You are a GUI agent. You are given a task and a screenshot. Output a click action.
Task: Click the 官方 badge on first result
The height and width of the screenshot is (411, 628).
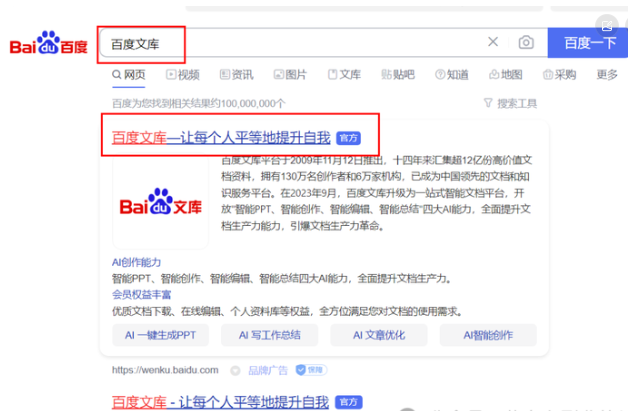coord(348,138)
